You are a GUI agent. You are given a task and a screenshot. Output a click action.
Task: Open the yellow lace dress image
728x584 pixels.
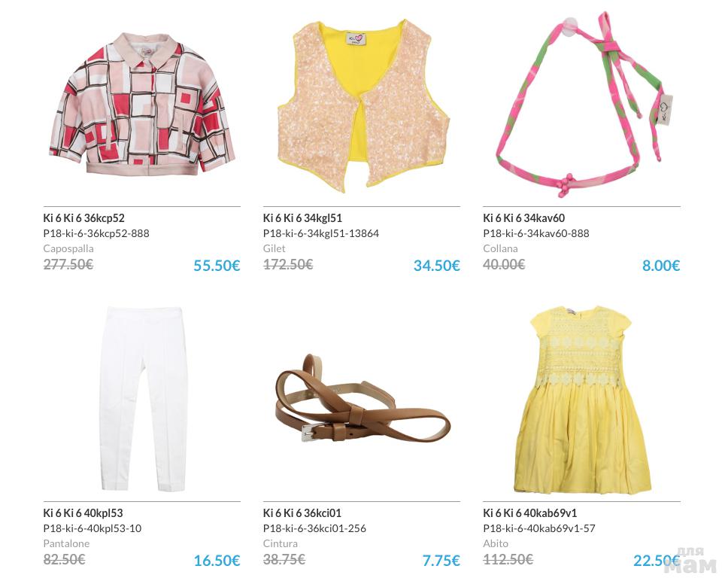pyautogui.click(x=584, y=400)
